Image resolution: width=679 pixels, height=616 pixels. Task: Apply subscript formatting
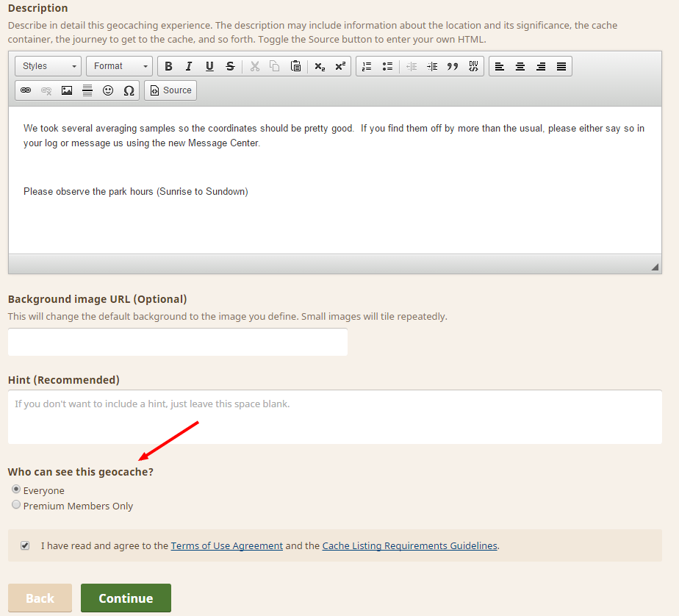coord(320,66)
